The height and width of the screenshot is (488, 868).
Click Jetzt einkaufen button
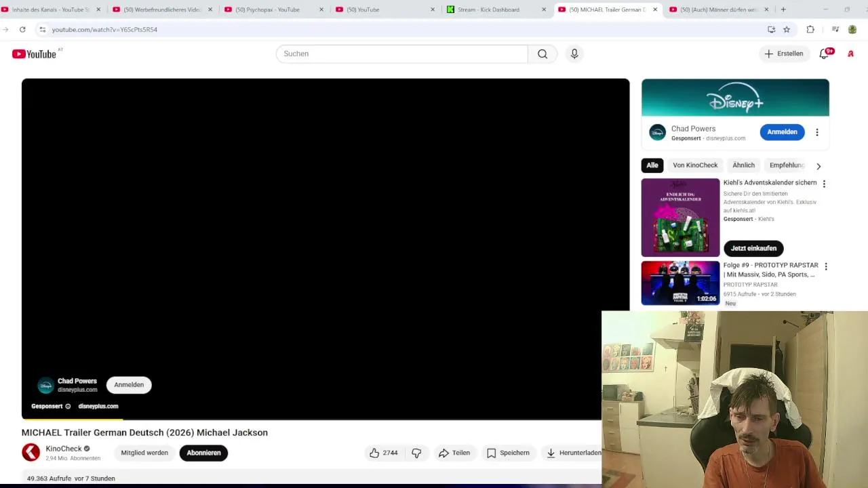753,248
